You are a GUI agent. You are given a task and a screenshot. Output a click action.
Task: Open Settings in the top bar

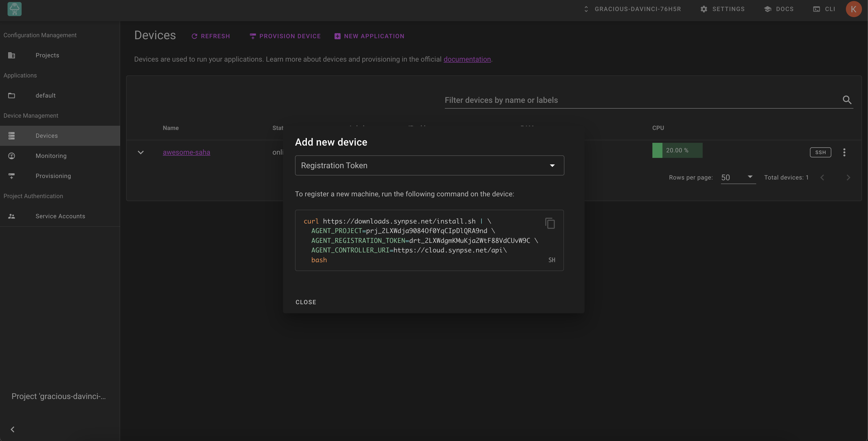[x=722, y=9]
